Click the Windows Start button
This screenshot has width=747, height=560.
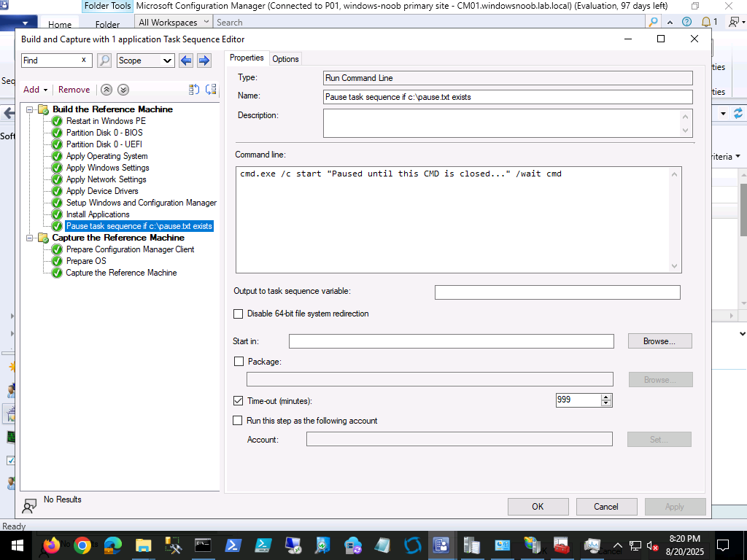pos(17,545)
